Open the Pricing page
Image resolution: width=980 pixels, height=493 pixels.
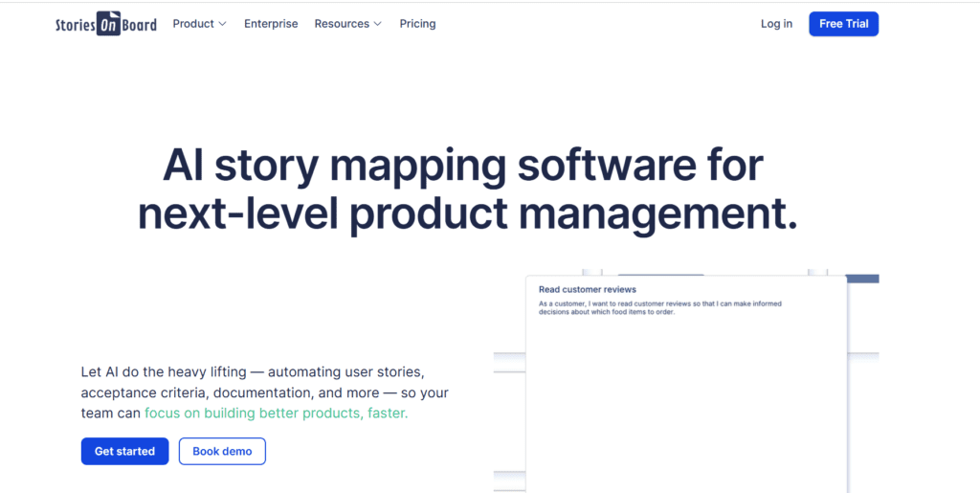pyautogui.click(x=417, y=24)
